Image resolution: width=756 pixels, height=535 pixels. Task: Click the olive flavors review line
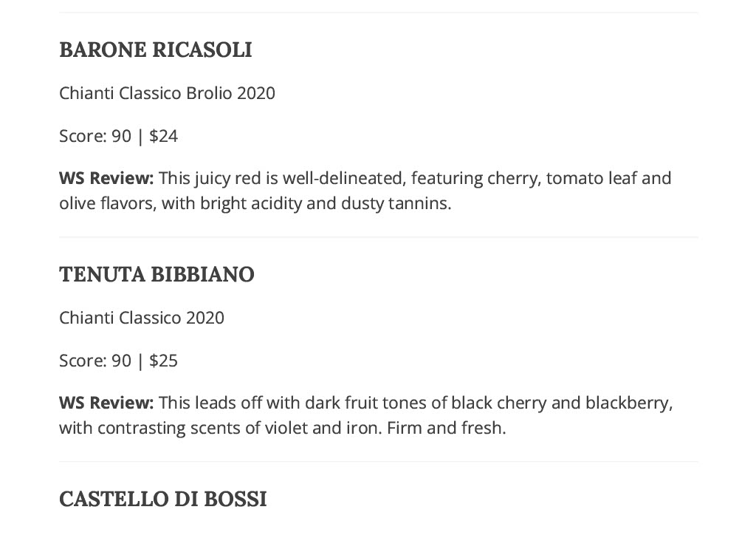coord(255,203)
